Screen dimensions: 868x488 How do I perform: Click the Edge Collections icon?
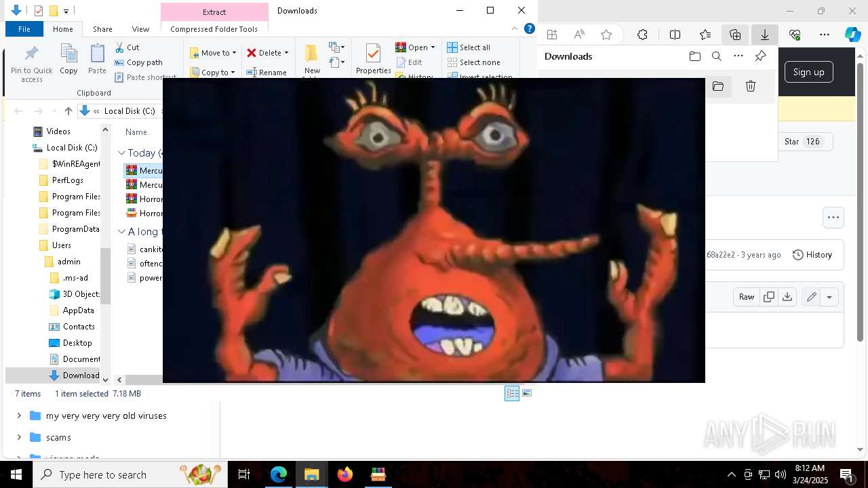click(x=735, y=35)
